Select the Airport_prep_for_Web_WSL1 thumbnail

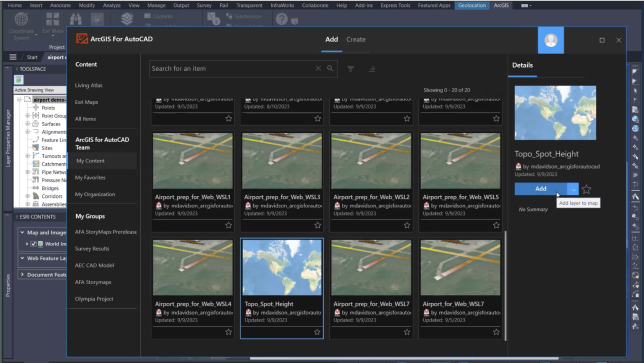(193, 161)
